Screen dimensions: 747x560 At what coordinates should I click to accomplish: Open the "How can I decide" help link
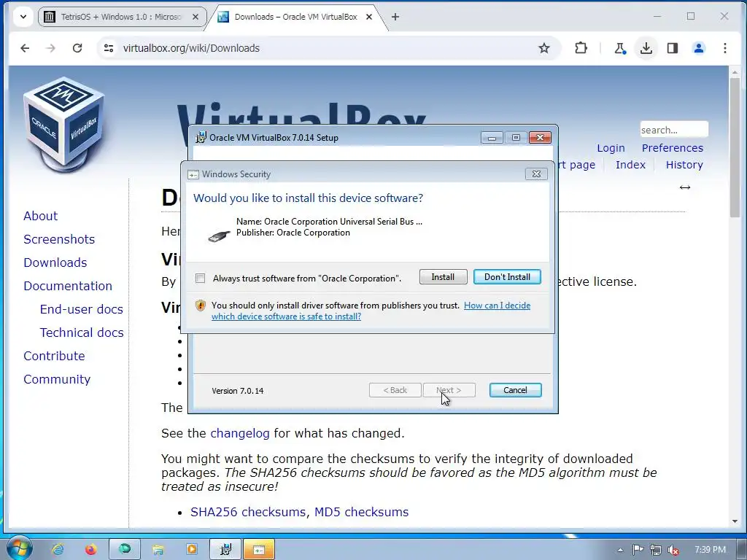coord(497,306)
